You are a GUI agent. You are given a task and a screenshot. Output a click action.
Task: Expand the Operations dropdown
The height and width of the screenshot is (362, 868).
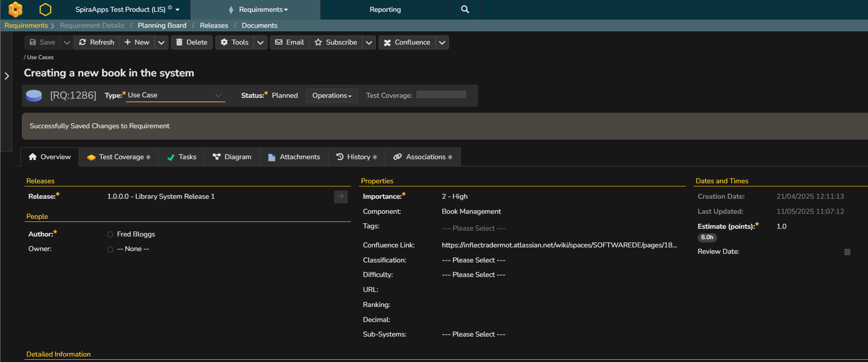[331, 96]
